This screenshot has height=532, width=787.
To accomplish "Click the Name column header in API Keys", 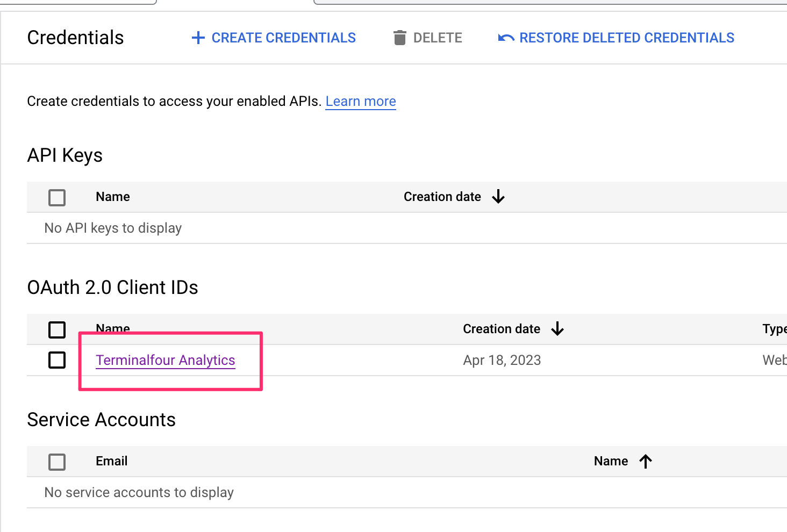I will (x=113, y=197).
